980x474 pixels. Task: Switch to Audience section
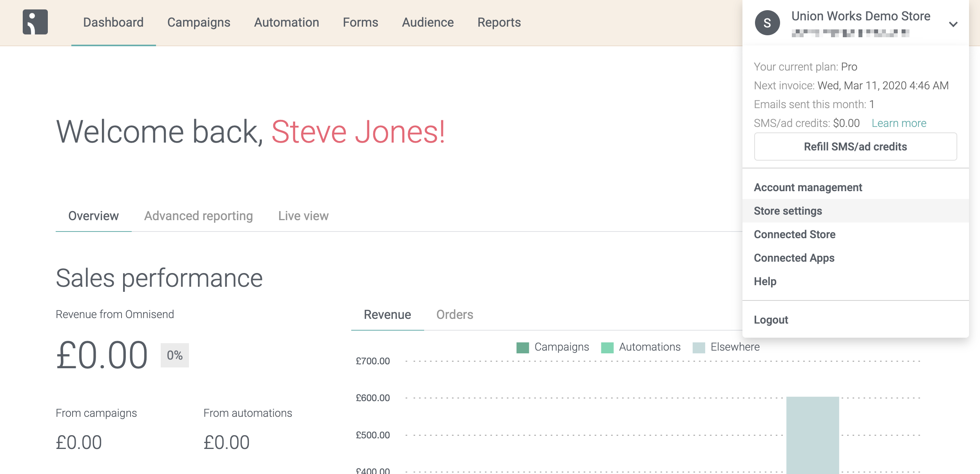pos(428,22)
